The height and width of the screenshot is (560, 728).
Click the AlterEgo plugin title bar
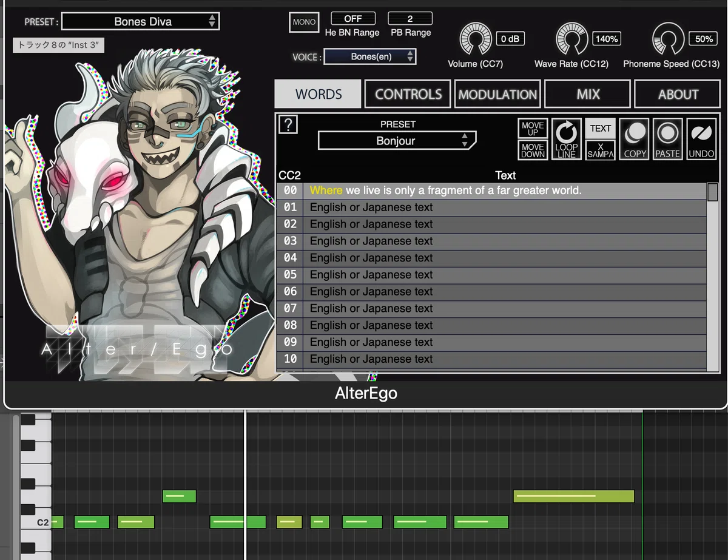[x=366, y=393]
